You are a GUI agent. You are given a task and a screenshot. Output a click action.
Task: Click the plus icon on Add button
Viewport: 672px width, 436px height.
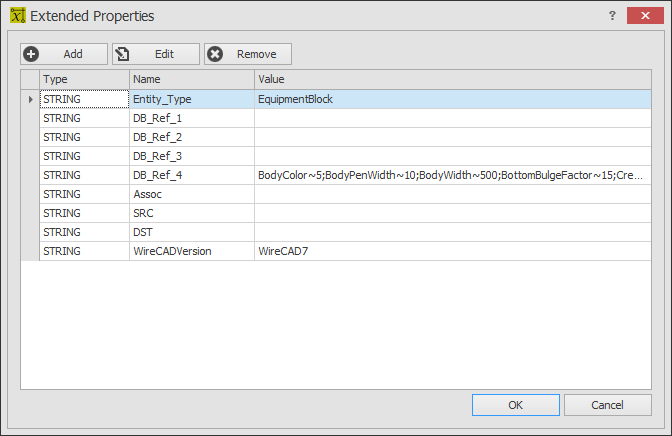coord(31,54)
